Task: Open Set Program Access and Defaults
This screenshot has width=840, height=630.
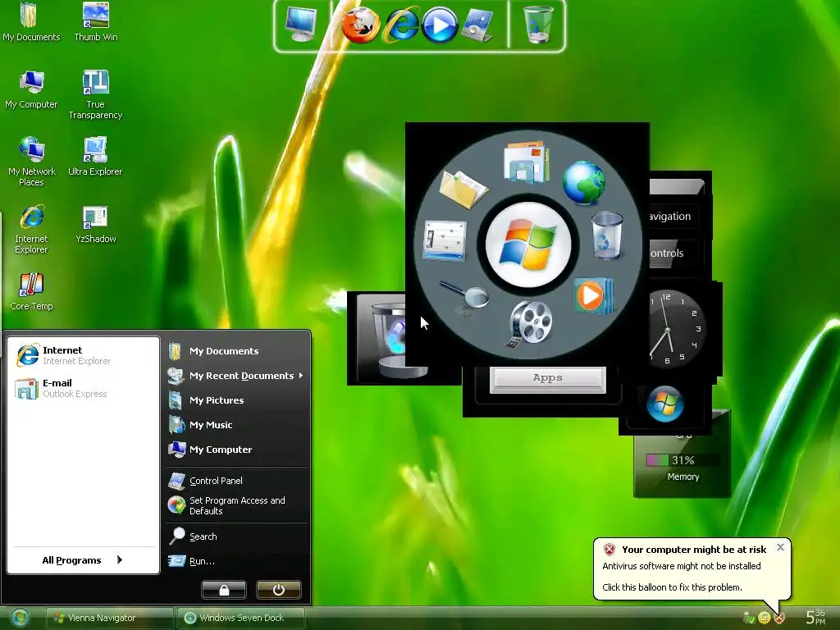Action: click(x=236, y=505)
